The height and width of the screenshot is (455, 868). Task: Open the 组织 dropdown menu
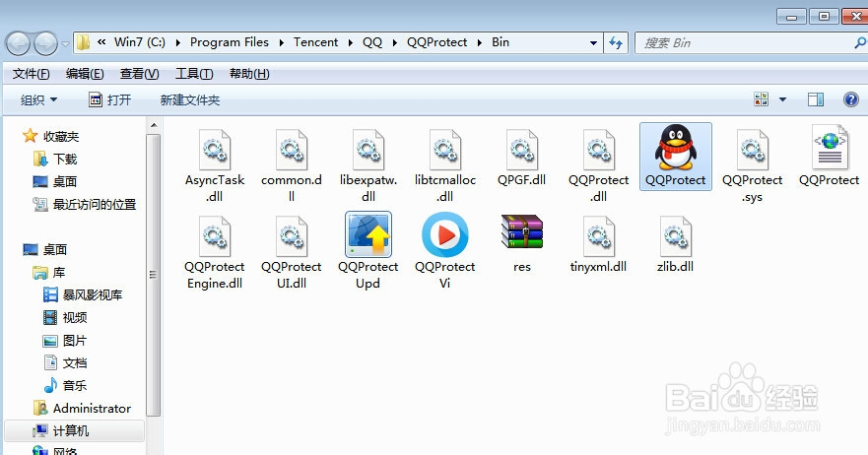(x=38, y=100)
